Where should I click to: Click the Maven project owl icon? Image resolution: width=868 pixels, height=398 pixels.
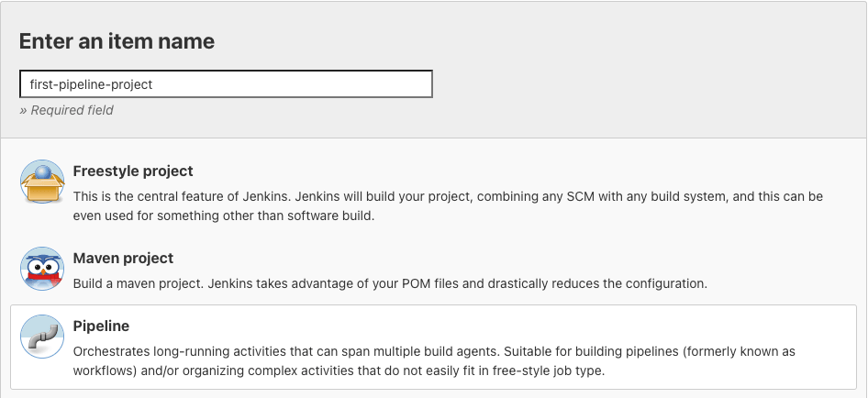[x=42, y=269]
